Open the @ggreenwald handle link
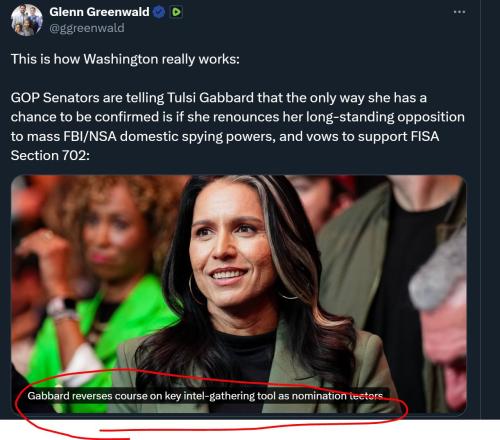 click(x=87, y=28)
